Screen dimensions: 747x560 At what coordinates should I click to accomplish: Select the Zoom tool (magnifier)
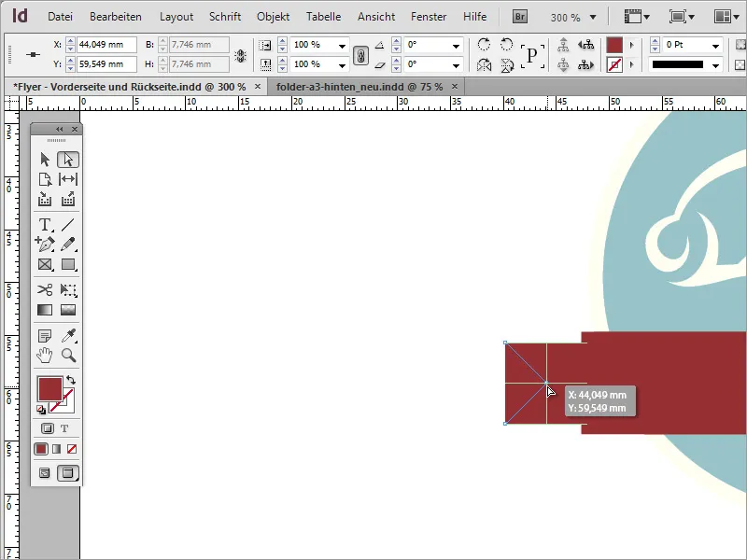68,356
